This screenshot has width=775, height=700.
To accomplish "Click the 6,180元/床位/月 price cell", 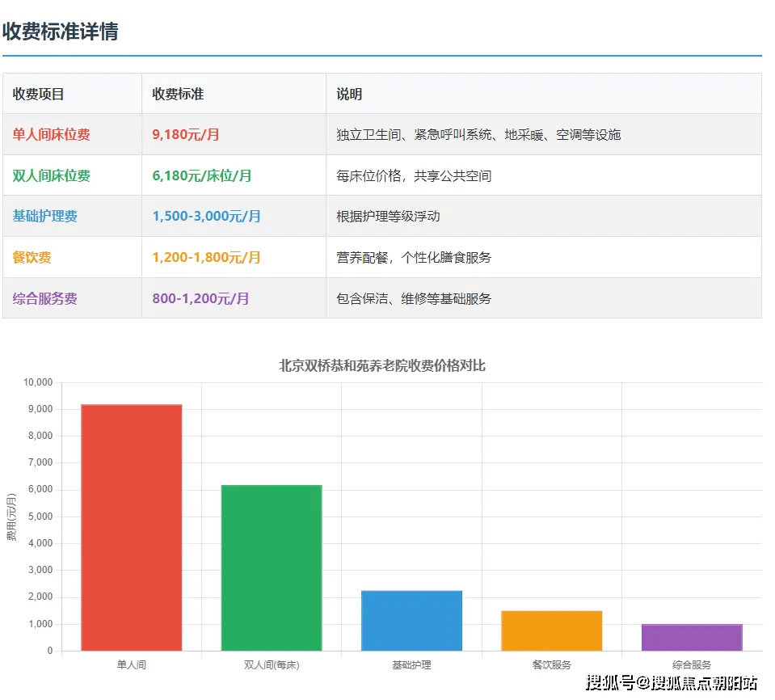I will click(x=202, y=175).
